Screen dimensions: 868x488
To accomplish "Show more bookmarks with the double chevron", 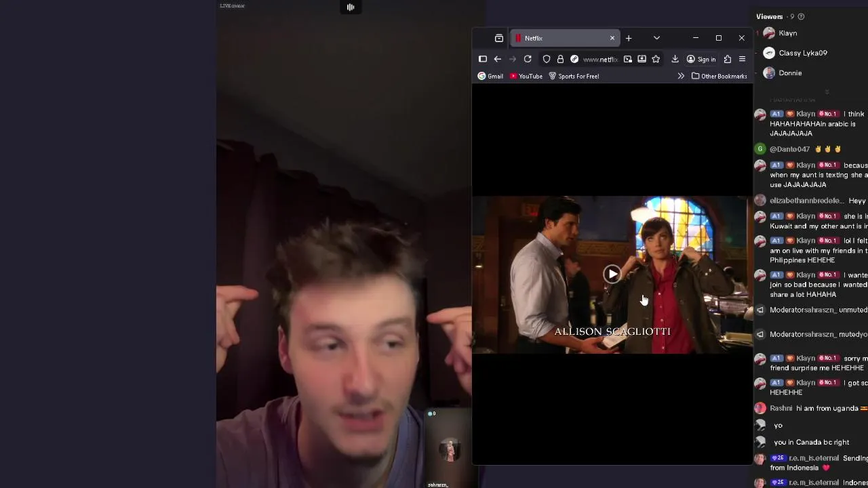I will pyautogui.click(x=681, y=76).
